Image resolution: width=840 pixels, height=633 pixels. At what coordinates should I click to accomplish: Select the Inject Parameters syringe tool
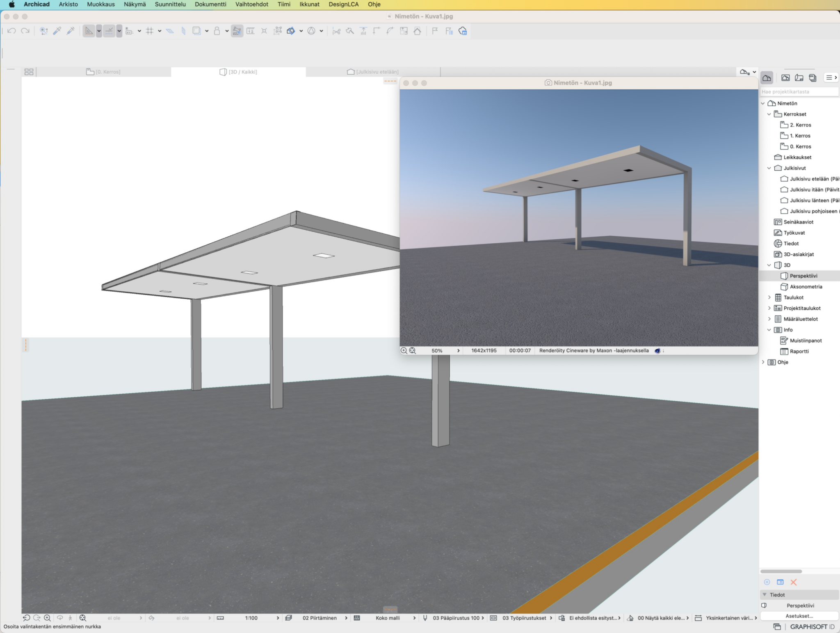(x=71, y=31)
